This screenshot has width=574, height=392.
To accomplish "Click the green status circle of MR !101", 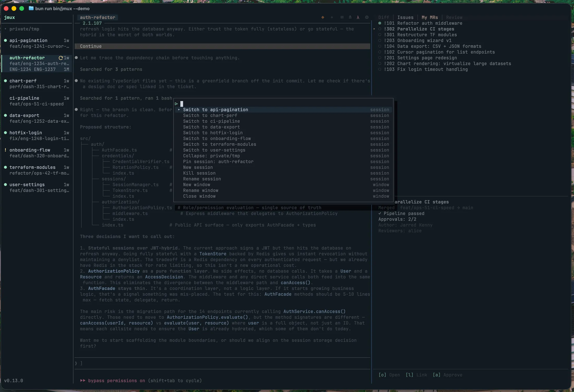I will (380, 23).
